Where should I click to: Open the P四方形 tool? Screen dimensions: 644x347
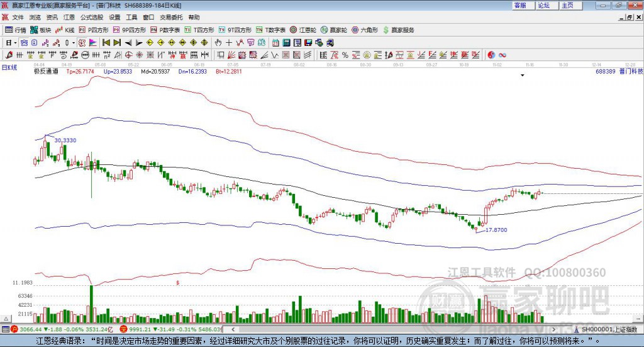(x=94, y=30)
